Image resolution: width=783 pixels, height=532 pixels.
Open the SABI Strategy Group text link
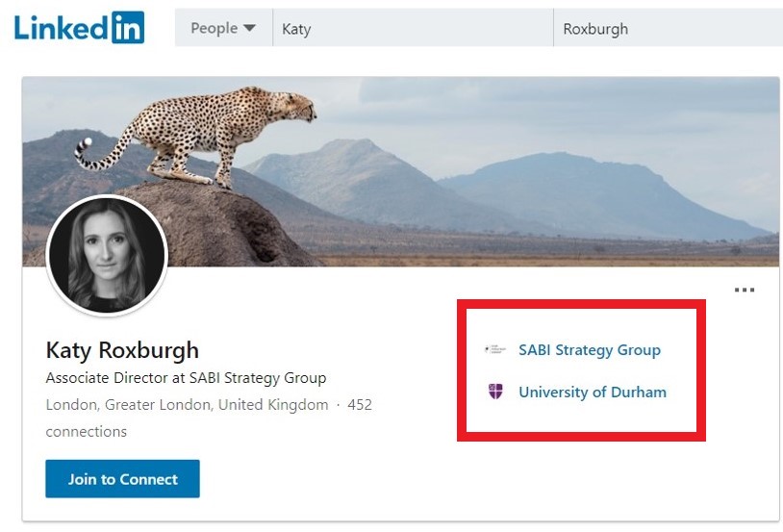tap(589, 350)
